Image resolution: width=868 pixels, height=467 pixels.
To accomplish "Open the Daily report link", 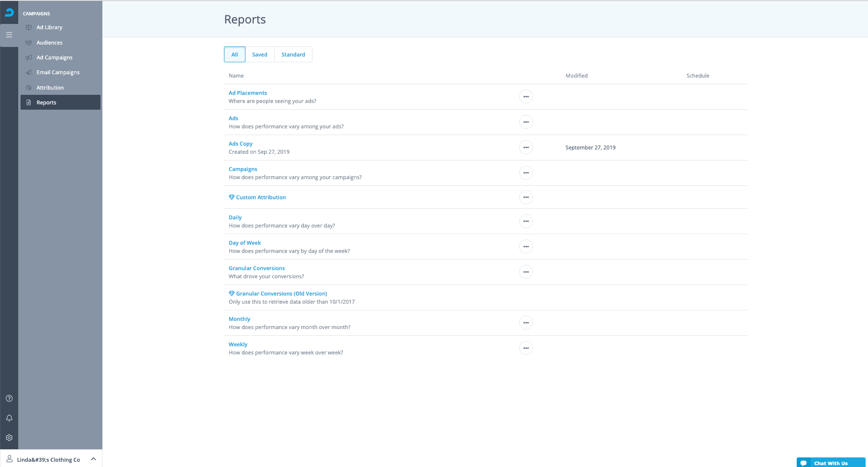I will (x=235, y=217).
